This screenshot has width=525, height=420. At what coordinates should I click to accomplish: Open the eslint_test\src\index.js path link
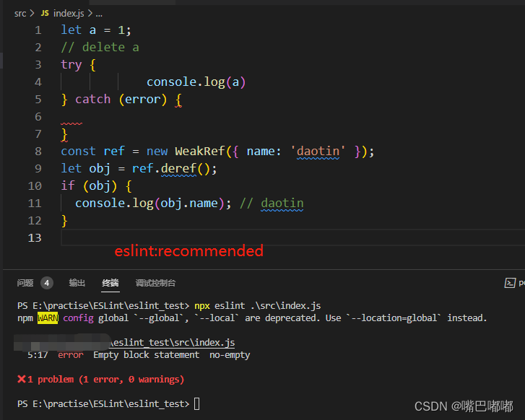[x=173, y=343]
